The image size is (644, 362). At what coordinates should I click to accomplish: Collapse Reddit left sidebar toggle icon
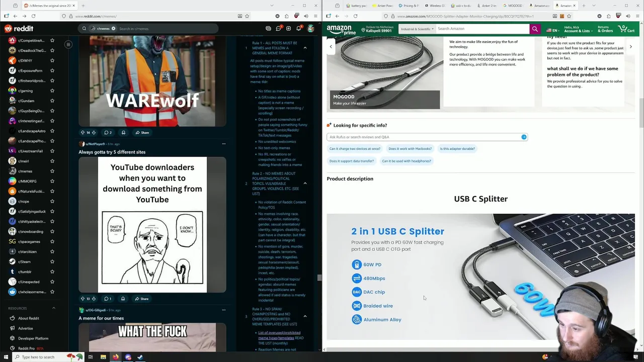pos(68,45)
